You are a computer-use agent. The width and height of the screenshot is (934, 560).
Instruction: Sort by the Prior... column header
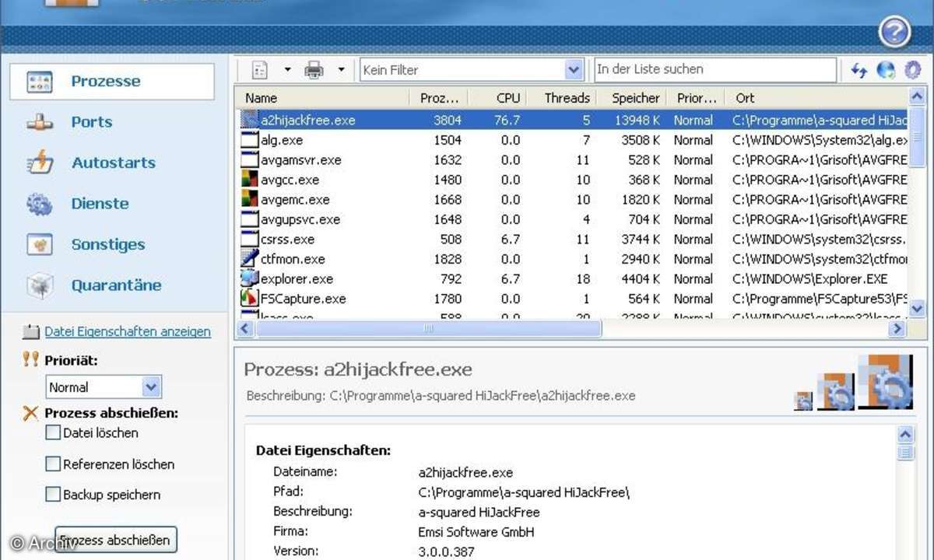(696, 98)
